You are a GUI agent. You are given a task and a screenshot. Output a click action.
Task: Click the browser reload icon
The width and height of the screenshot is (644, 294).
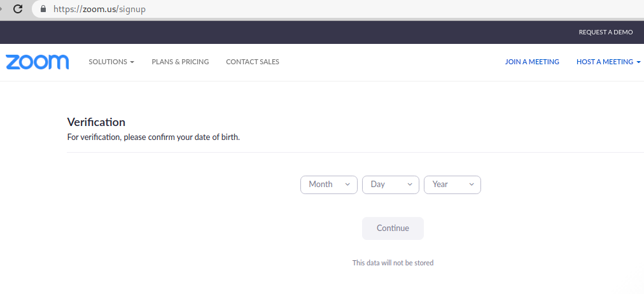coord(18,9)
